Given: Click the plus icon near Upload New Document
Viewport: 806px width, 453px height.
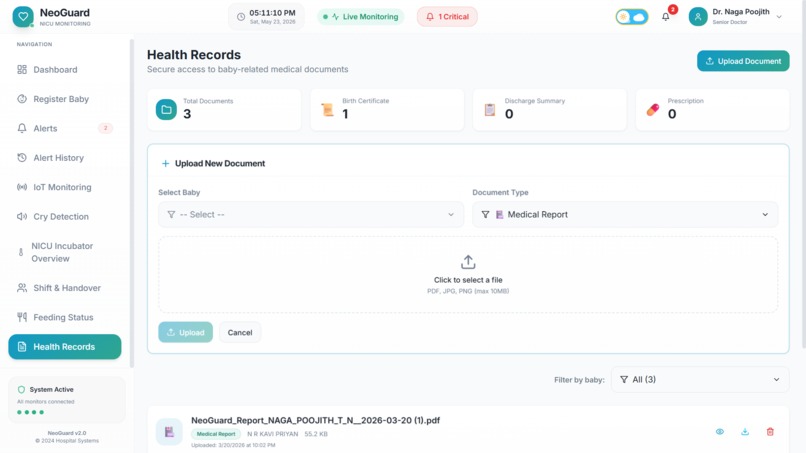Looking at the screenshot, I should 166,164.
